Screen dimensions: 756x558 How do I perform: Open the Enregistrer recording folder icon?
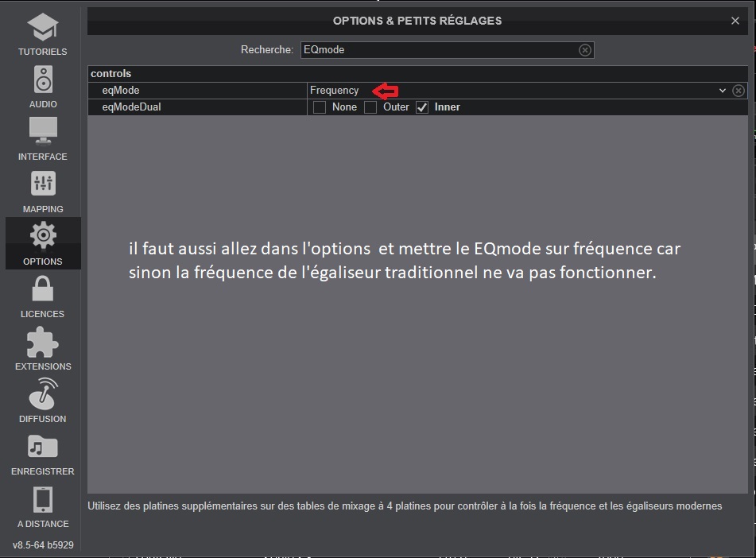coord(43,446)
